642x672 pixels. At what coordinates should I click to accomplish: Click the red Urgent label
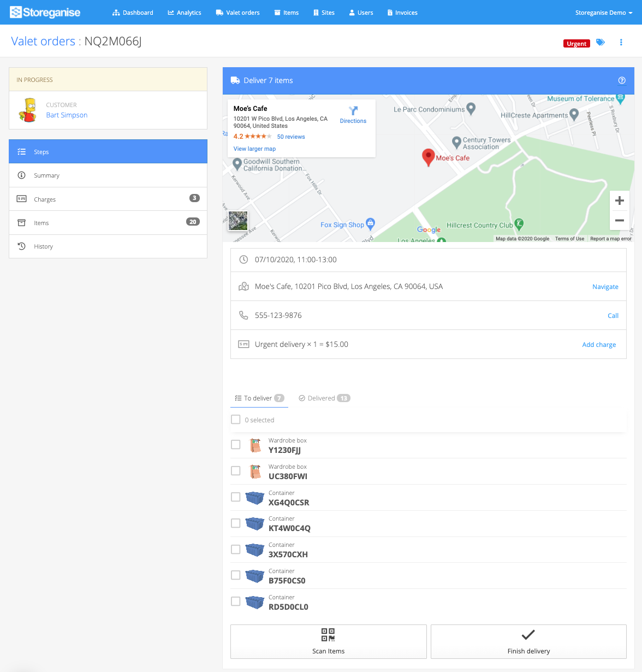[x=576, y=44]
